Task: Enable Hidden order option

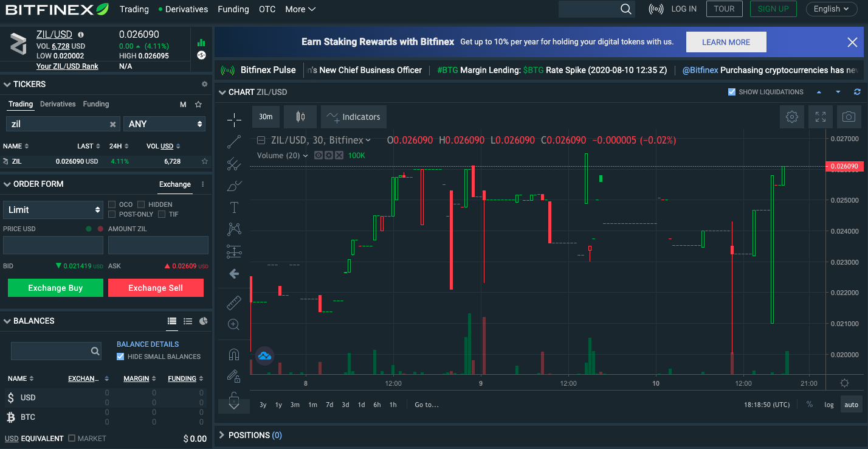Action: 141,204
